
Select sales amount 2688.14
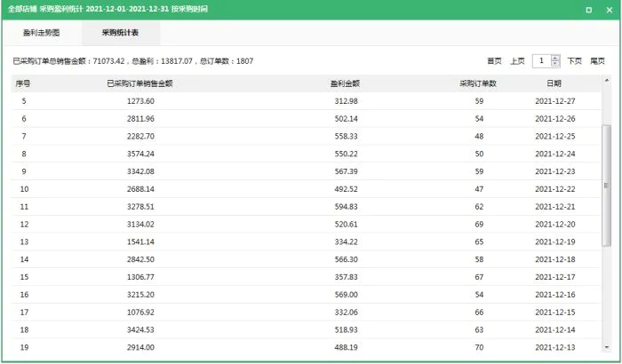click(140, 189)
